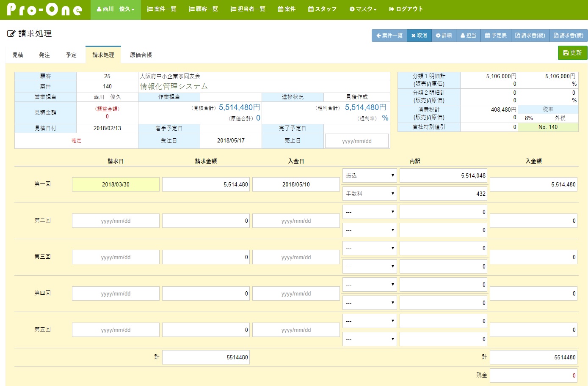Generate 請求書(横) PDF
The height and width of the screenshot is (386, 588).
click(x=569, y=36)
